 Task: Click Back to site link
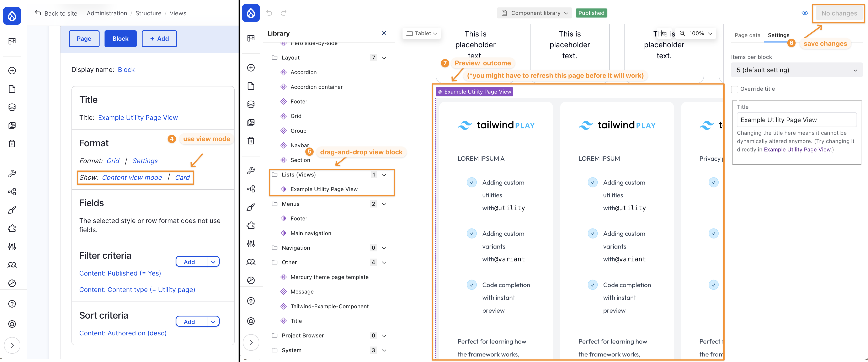click(56, 13)
